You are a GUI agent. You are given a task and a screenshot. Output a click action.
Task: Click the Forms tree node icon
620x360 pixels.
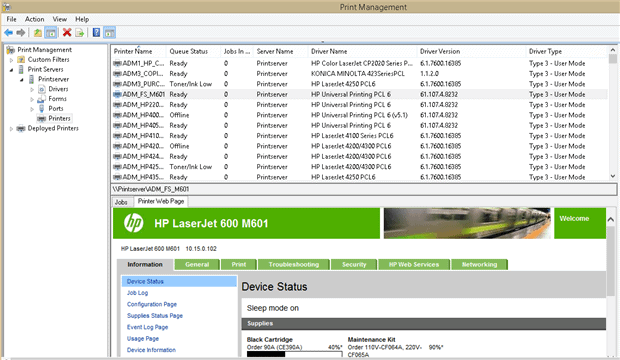pyautogui.click(x=42, y=99)
